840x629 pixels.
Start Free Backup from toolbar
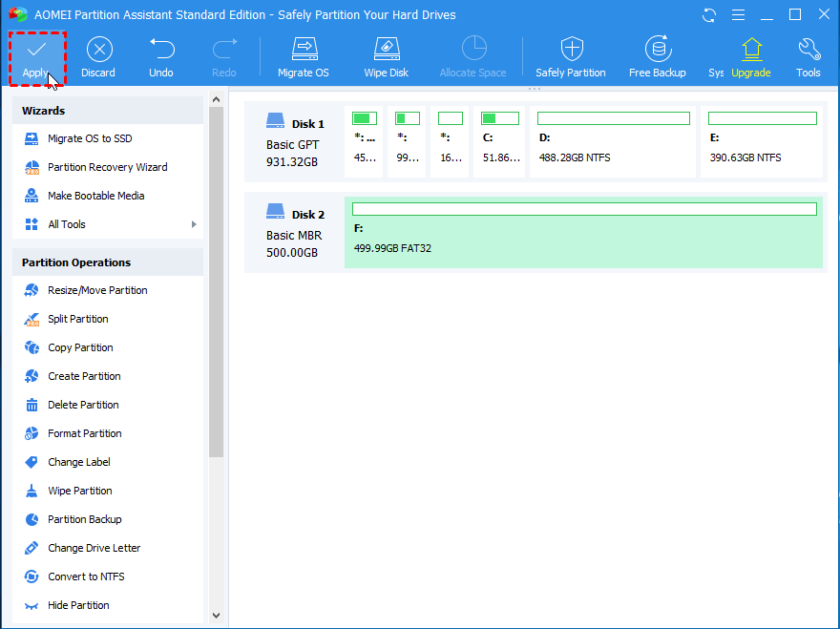pyautogui.click(x=657, y=57)
